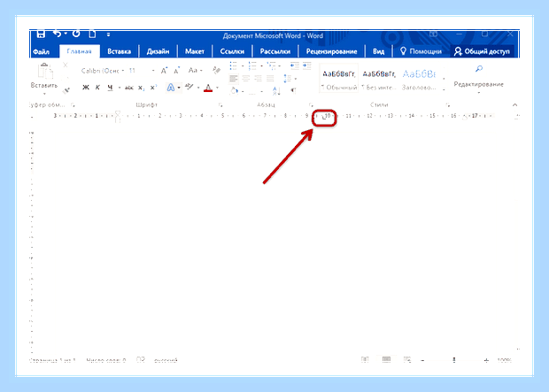
Task: Align text to the left
Action: pos(234,79)
